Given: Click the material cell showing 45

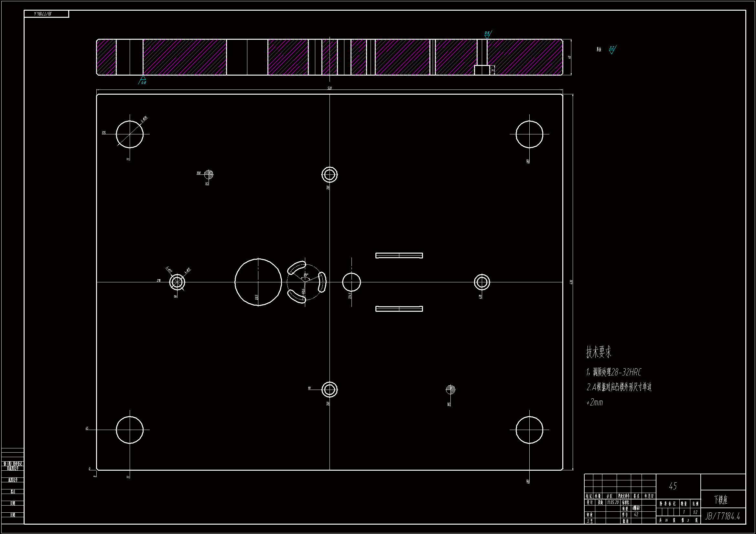Looking at the screenshot, I should click(673, 486).
